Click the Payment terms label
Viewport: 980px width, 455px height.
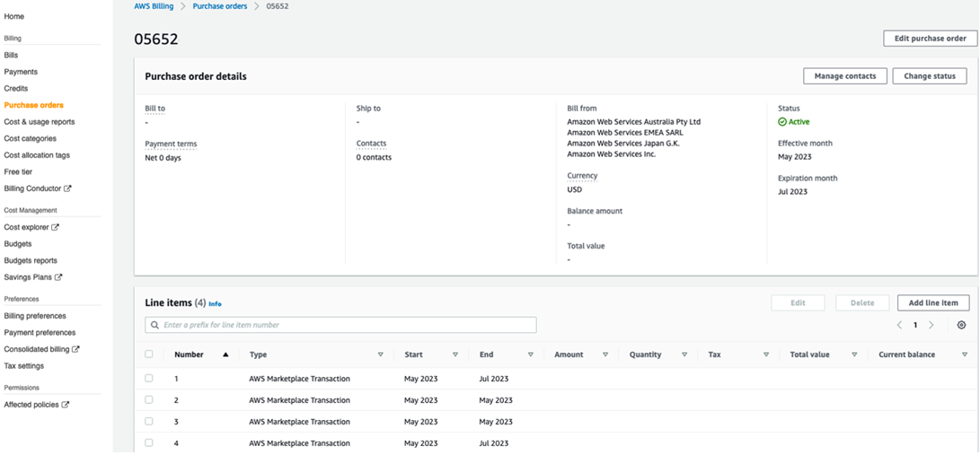(171, 144)
